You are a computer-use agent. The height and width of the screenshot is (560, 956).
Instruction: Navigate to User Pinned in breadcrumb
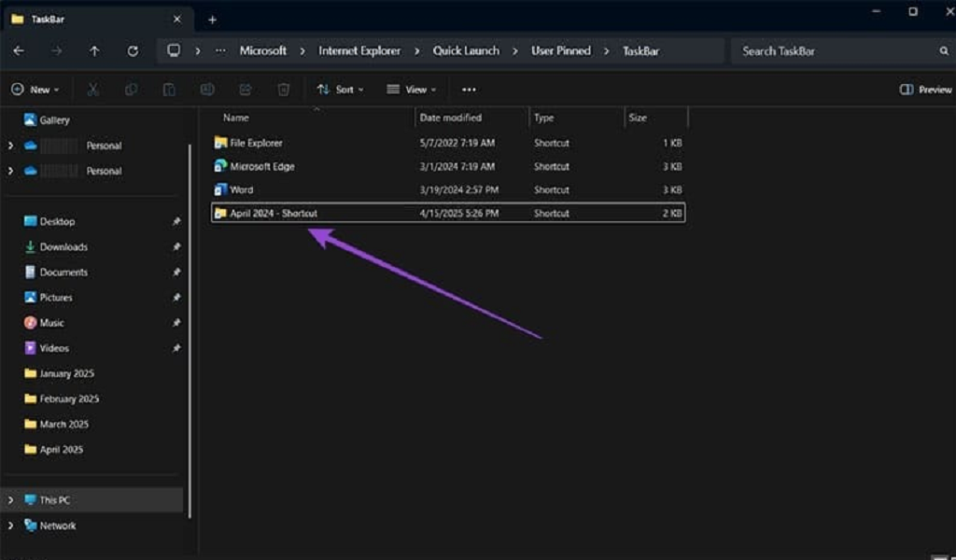pos(561,50)
